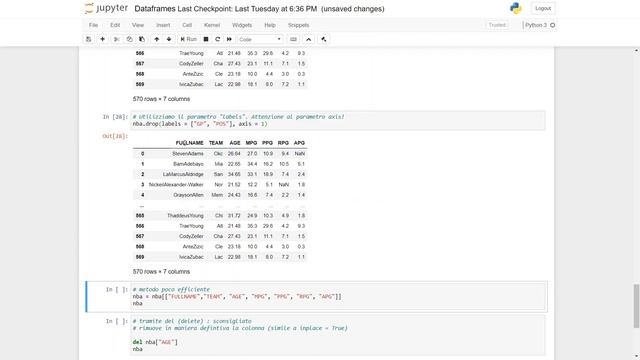Screen dimensions: 640x360
Task: Click the MPG column header
Action: [251, 143]
